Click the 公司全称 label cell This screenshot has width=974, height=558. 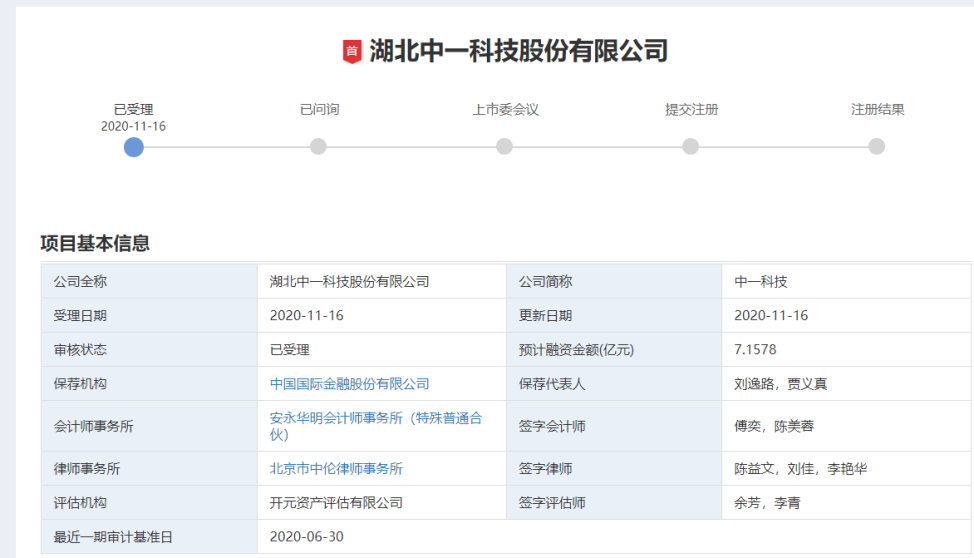149,281
